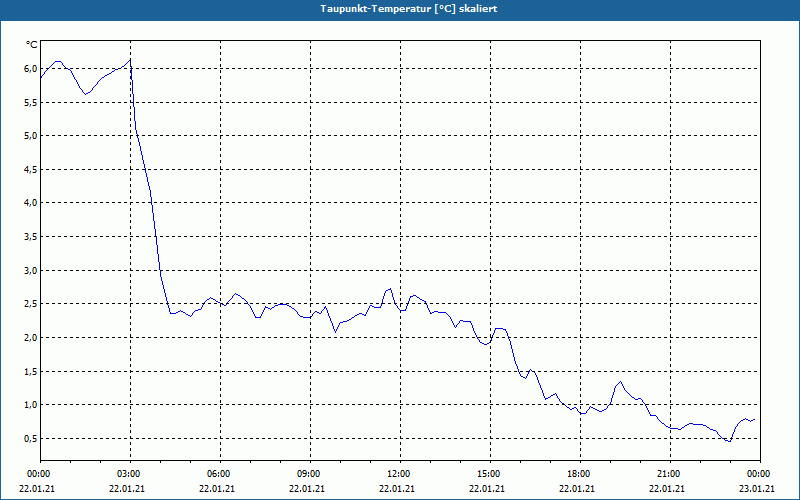Click the 2,5 y-axis value
The width and height of the screenshot is (800, 500).
tap(30, 304)
